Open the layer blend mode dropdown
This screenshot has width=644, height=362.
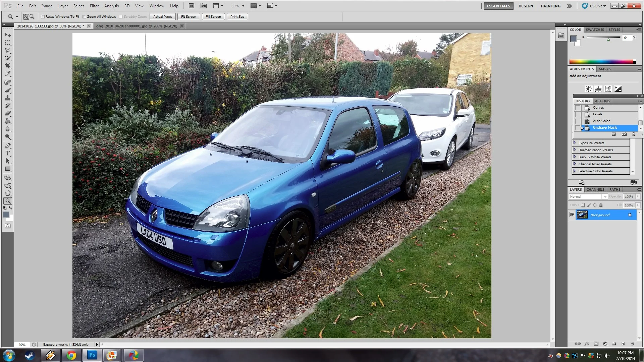click(588, 197)
